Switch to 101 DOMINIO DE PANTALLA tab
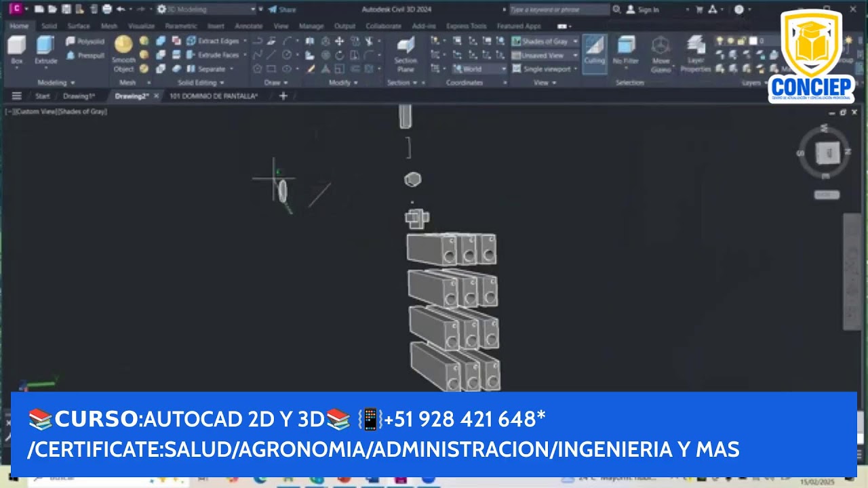Screen dimensions: 868x488 point(214,96)
